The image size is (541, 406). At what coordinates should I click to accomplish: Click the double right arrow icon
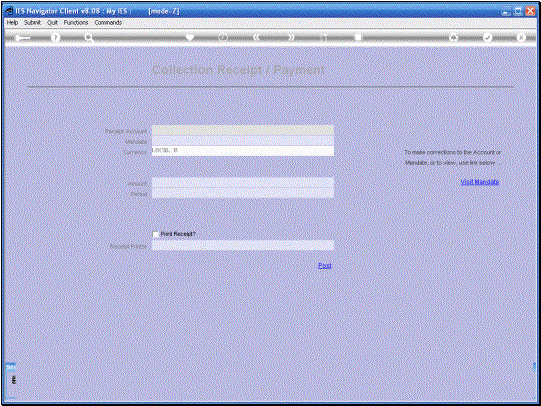pos(291,37)
